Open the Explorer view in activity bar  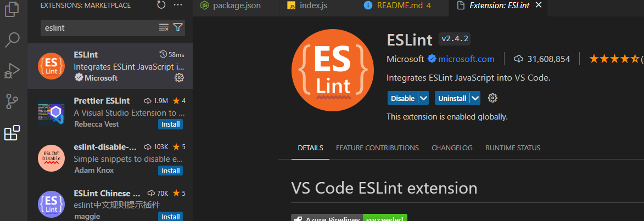click(12, 9)
